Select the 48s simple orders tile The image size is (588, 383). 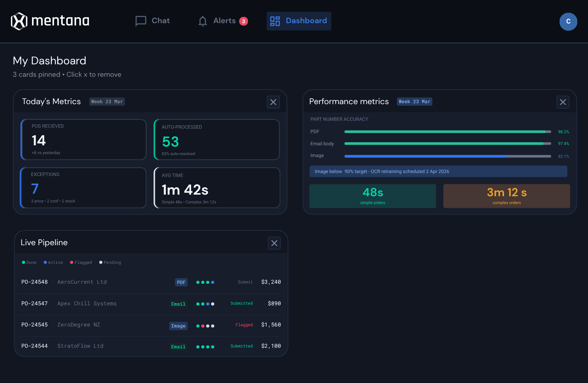(373, 196)
